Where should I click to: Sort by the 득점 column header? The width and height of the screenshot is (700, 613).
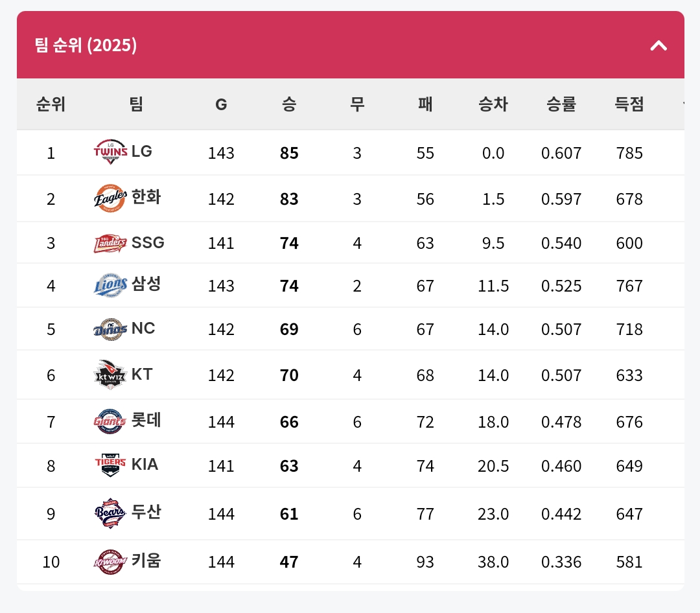click(x=629, y=104)
